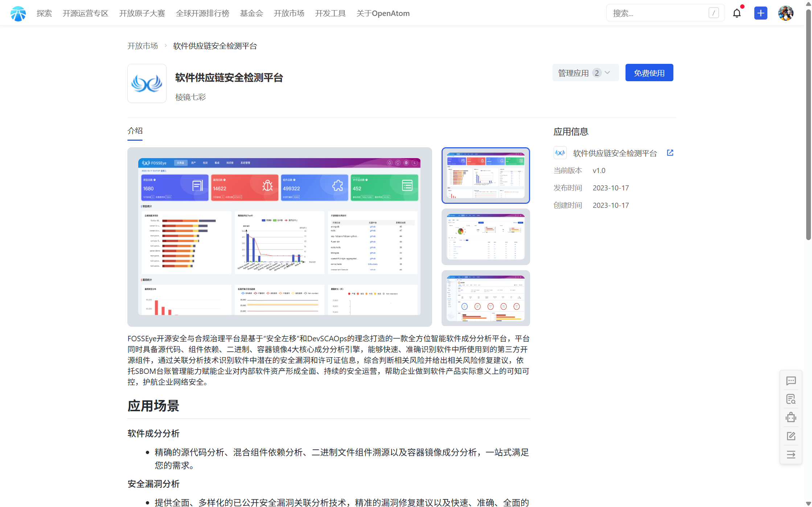The height and width of the screenshot is (507, 812).
Task: Collapse the floating sidebar with arrow icon
Action: click(791, 455)
